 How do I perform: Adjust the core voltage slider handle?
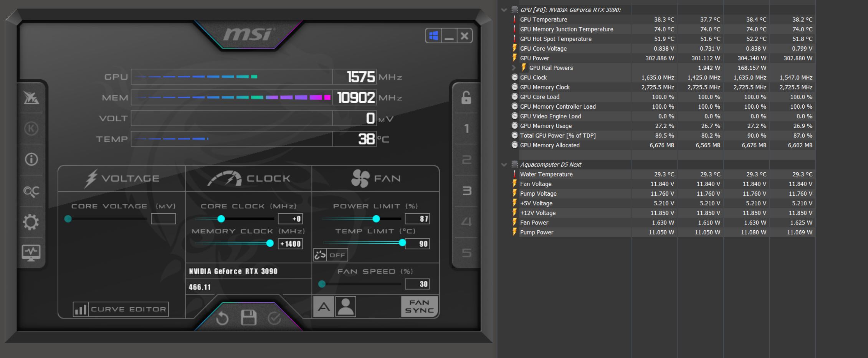[68, 219]
